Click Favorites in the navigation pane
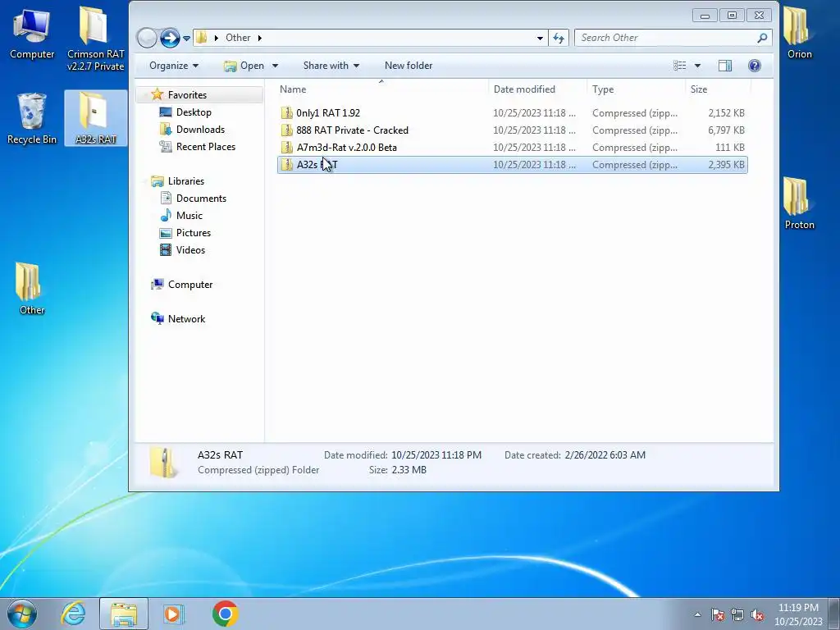 point(187,95)
